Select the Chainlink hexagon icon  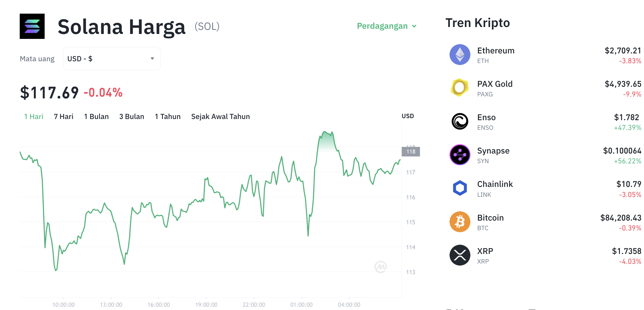pyautogui.click(x=460, y=188)
